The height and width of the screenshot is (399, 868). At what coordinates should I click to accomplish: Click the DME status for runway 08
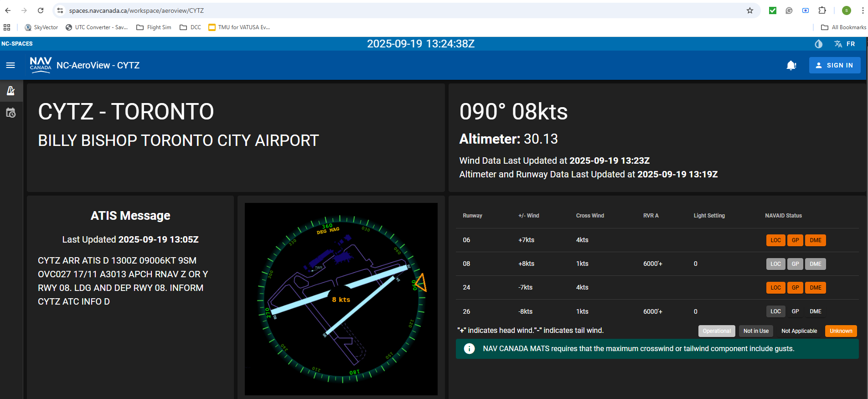tap(816, 264)
